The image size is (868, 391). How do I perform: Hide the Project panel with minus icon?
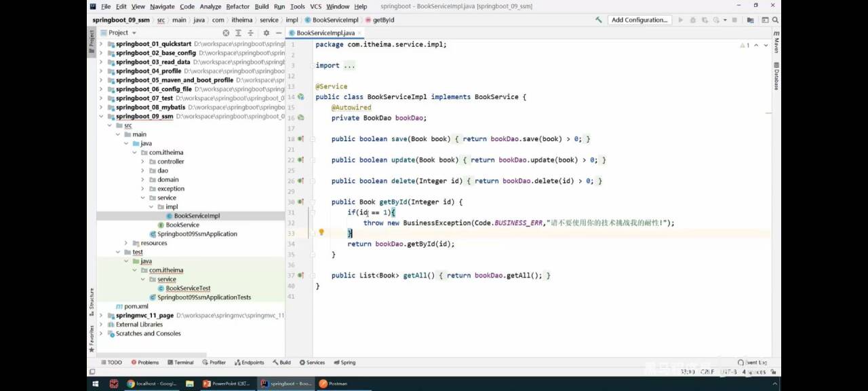coord(277,33)
